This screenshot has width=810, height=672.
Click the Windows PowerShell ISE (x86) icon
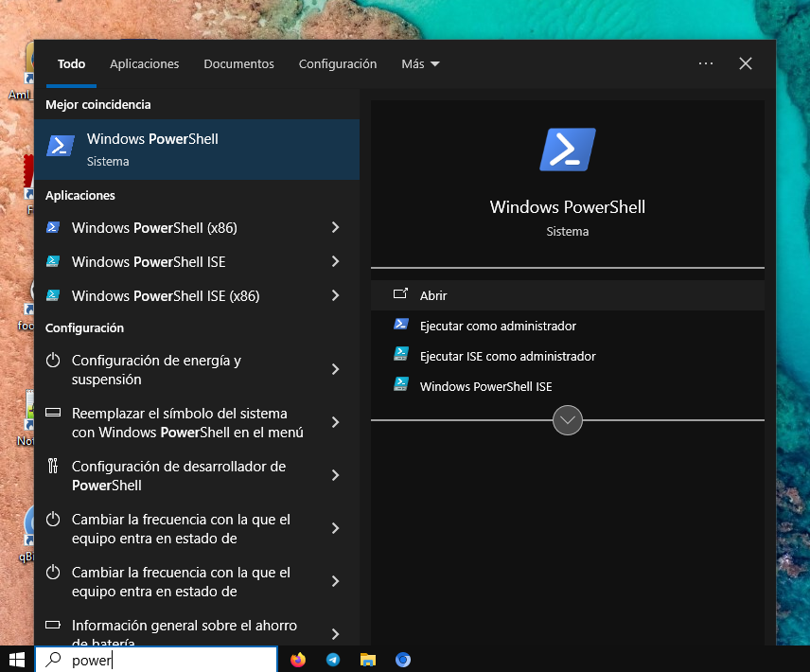point(53,295)
